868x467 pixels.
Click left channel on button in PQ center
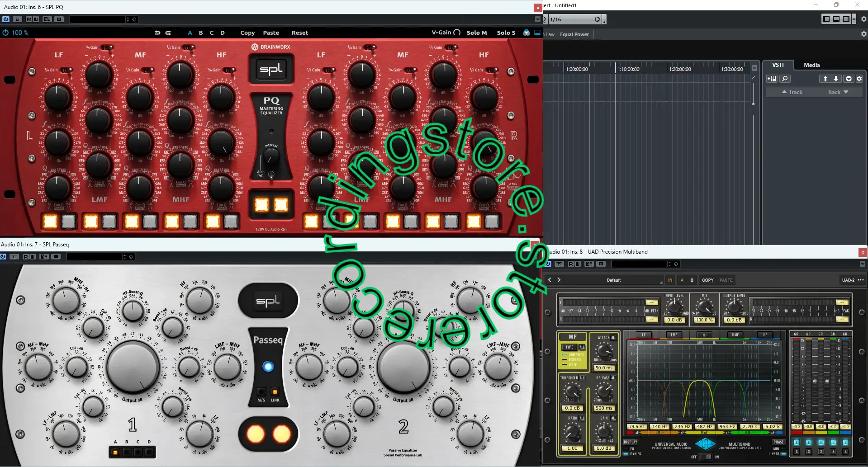(261, 205)
